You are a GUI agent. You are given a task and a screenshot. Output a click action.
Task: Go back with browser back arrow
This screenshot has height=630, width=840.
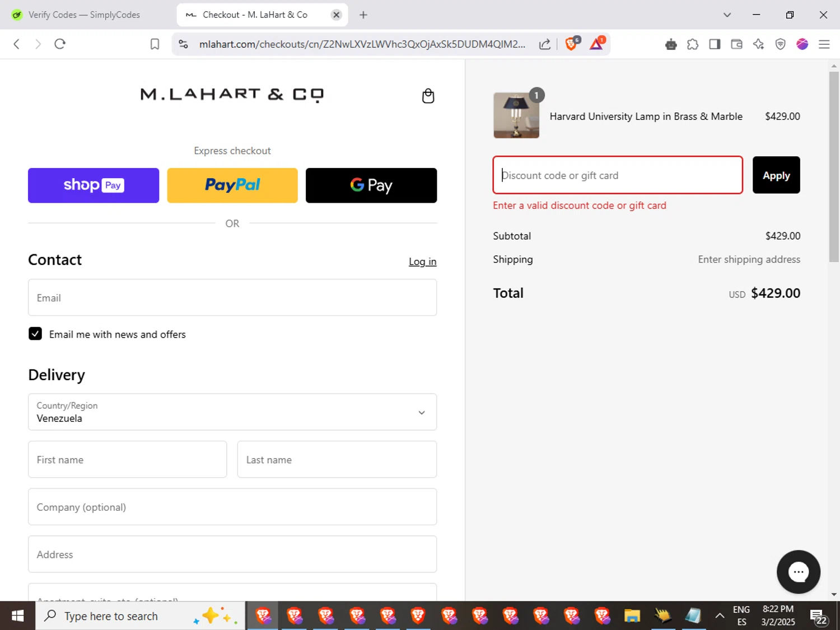(17, 44)
